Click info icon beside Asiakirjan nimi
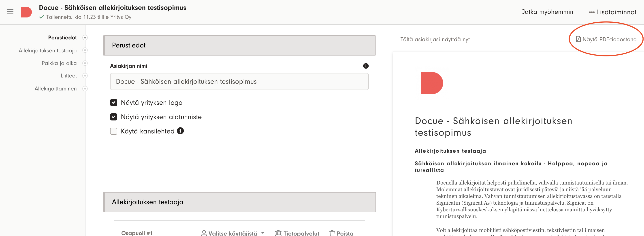 coord(365,66)
